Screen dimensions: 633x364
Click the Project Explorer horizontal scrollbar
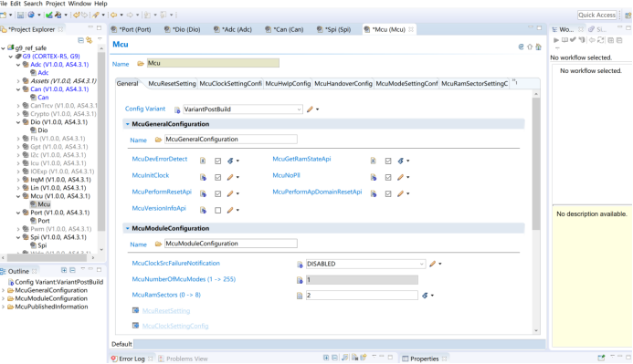(47, 257)
